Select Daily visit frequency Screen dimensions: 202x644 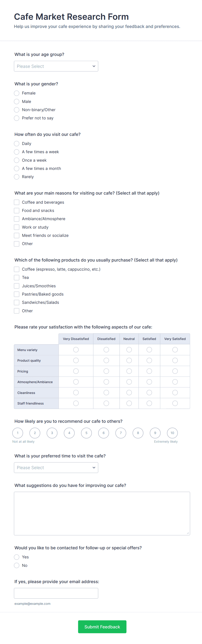(x=17, y=143)
